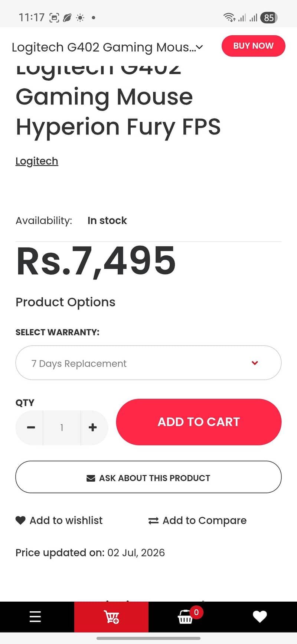Image resolution: width=297 pixels, height=644 pixels.
Task: Click the red arrow in warranty selector
Action: pyautogui.click(x=255, y=363)
